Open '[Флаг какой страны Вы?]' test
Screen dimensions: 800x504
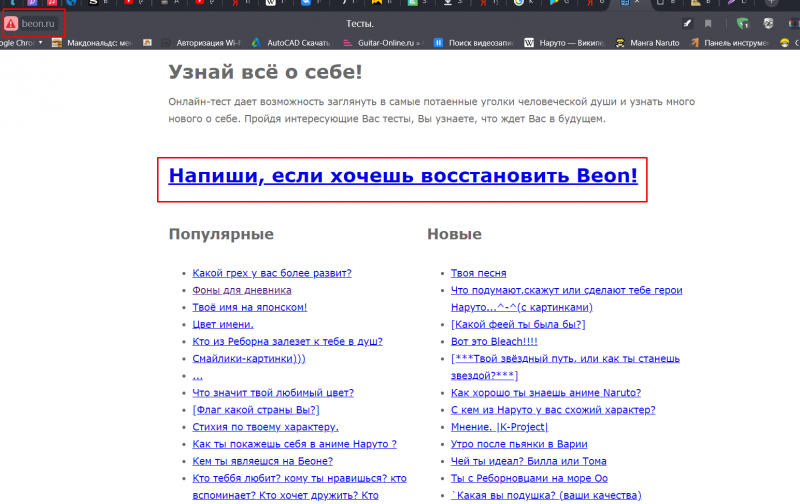tap(256, 410)
